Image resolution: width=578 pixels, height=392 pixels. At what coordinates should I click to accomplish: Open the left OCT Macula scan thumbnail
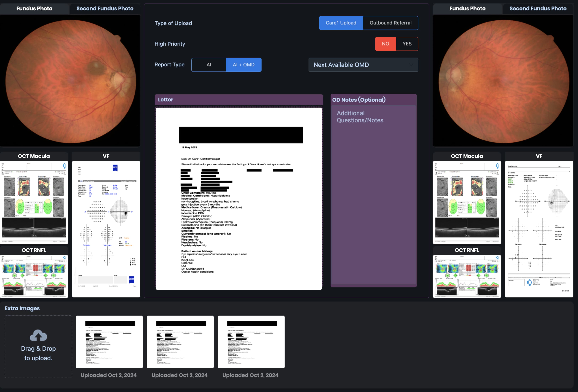click(x=34, y=202)
